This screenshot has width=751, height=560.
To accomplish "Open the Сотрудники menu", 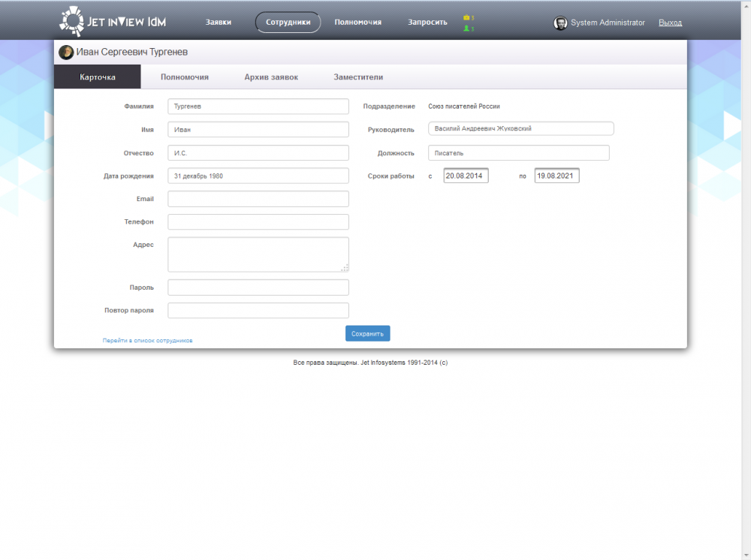I will coord(288,22).
